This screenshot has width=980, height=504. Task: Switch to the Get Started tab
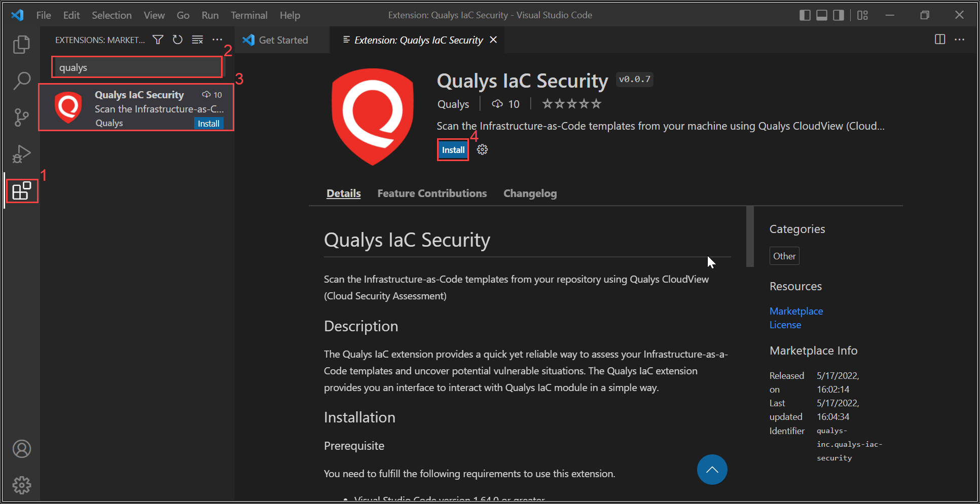(282, 40)
